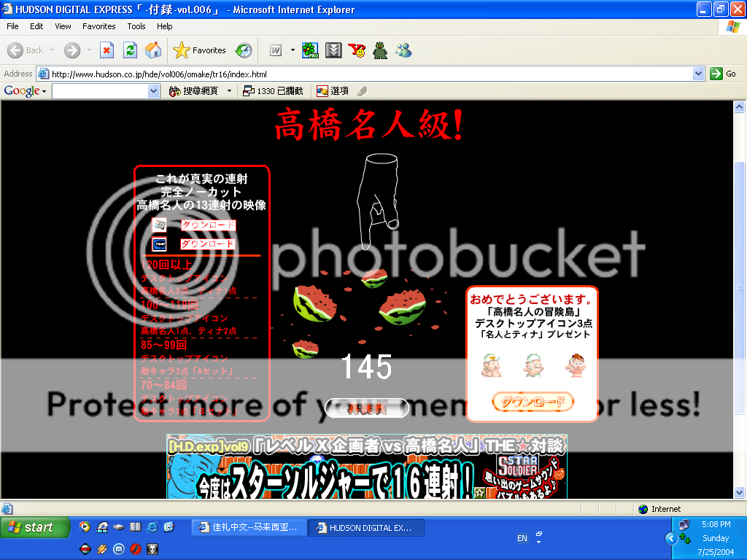Click the green dinosaur toolbar icon
The image size is (747, 560).
point(380,50)
